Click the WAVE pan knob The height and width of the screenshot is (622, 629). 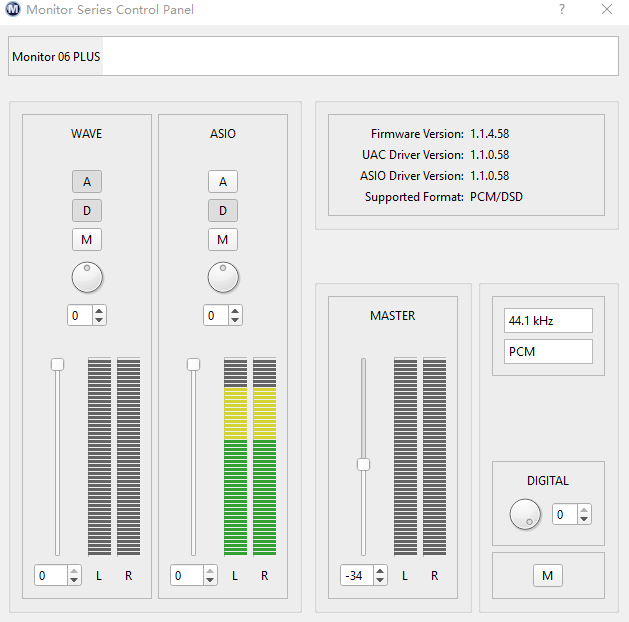[87, 277]
